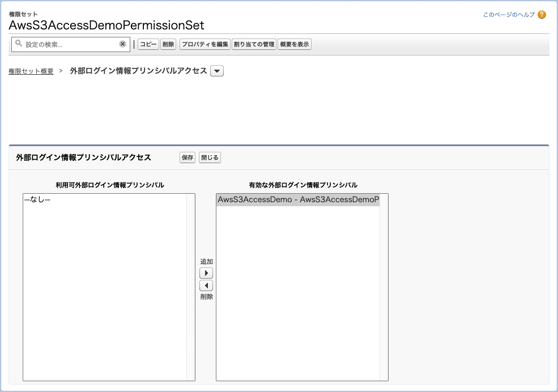This screenshot has height=392, width=558.
Task: Click the search magnifier icon
Action: 19,44
